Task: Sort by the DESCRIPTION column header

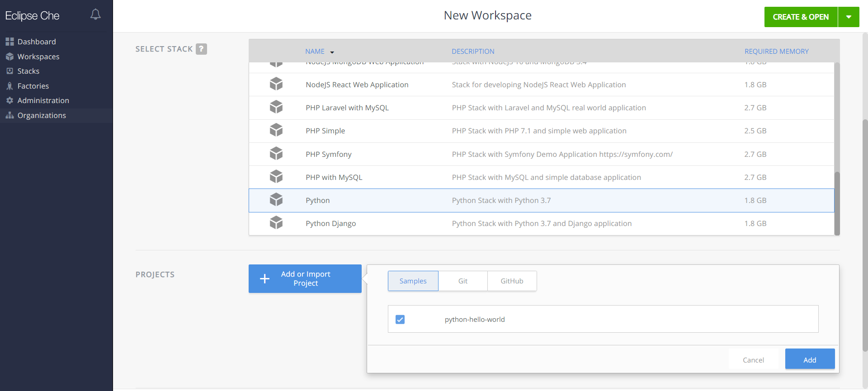Action: (x=473, y=52)
